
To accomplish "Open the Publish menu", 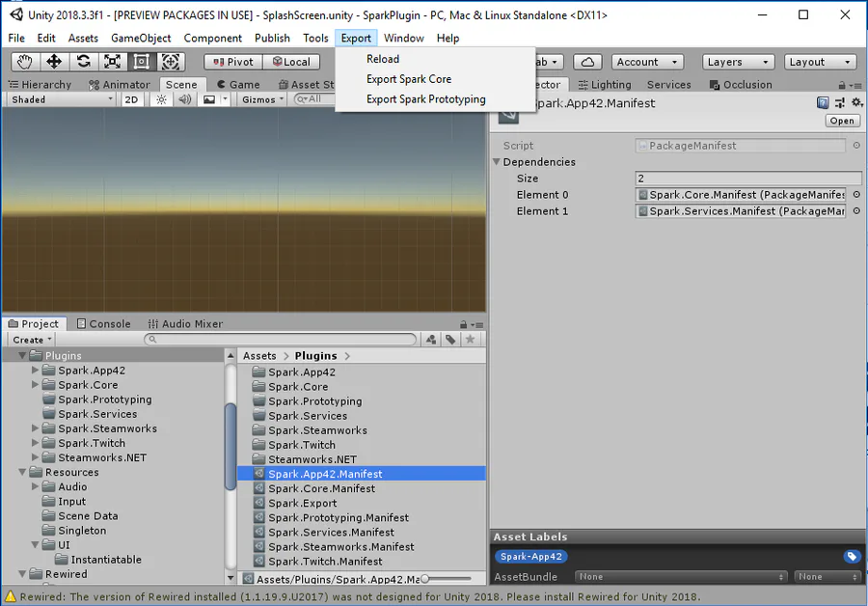I will tap(272, 39).
